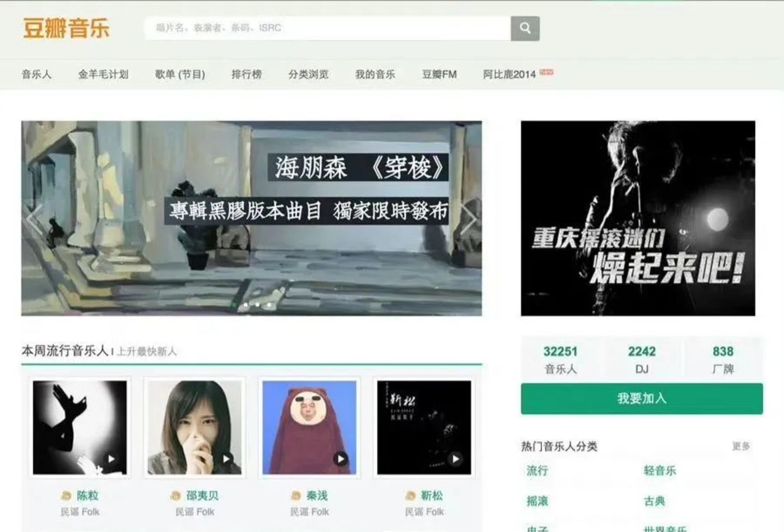
Task: Open 分类浏览 in the navigation bar
Action: point(308,74)
